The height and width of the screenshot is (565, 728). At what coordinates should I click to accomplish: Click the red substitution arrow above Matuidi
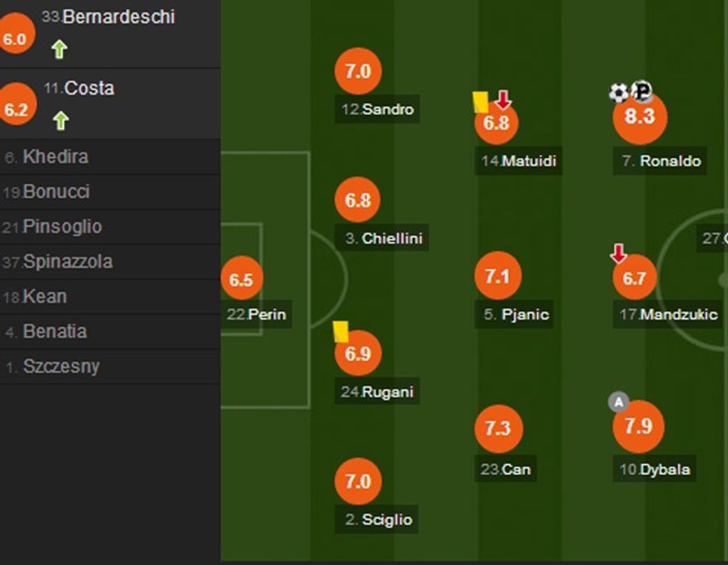point(503,97)
